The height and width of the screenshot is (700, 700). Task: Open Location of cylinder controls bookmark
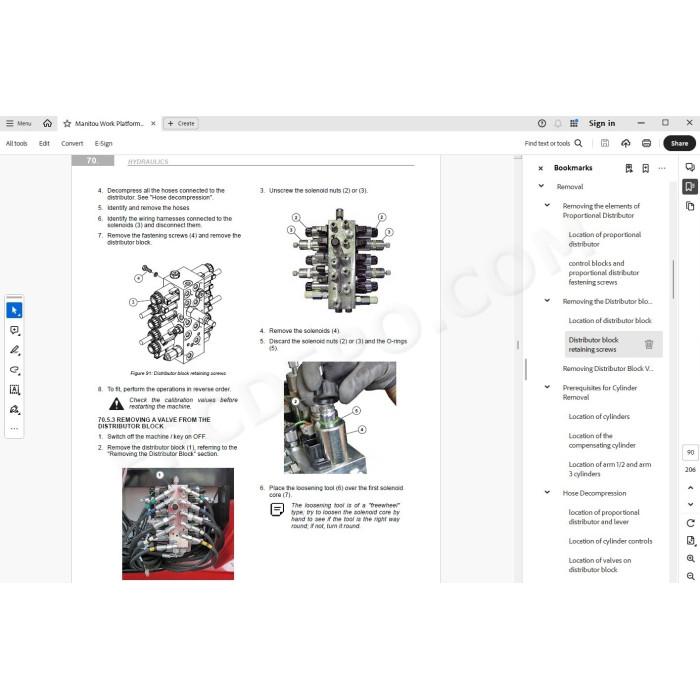(610, 541)
